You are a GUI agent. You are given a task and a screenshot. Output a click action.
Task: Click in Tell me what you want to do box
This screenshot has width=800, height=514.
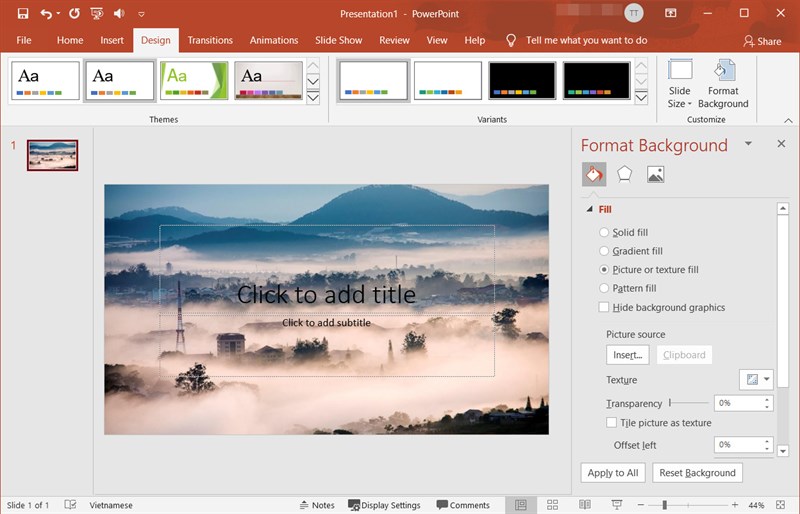coord(586,40)
